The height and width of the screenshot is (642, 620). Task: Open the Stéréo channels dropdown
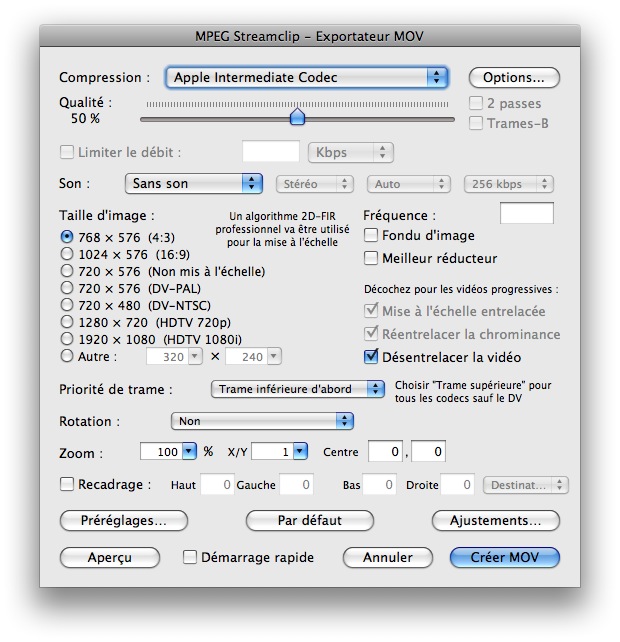pos(315,184)
